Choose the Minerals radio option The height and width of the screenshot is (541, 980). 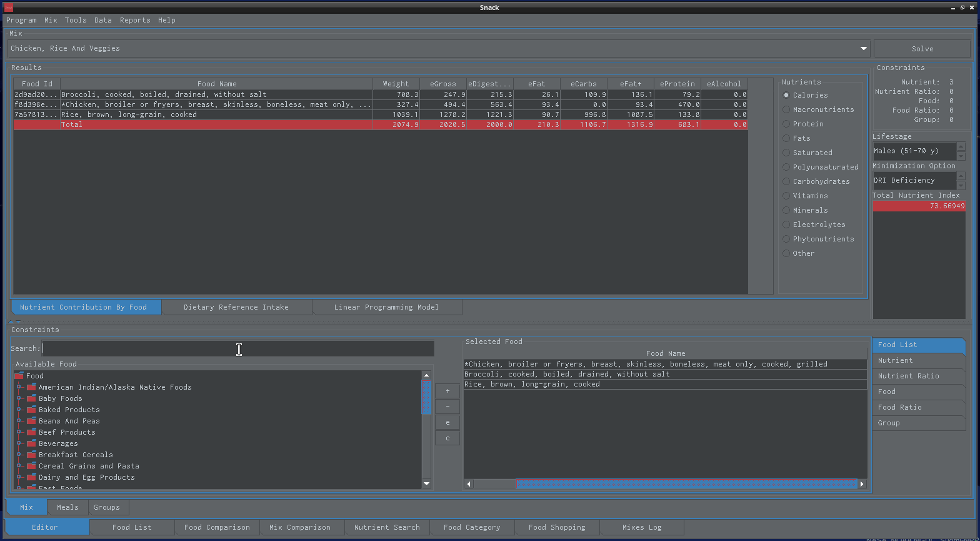786,210
